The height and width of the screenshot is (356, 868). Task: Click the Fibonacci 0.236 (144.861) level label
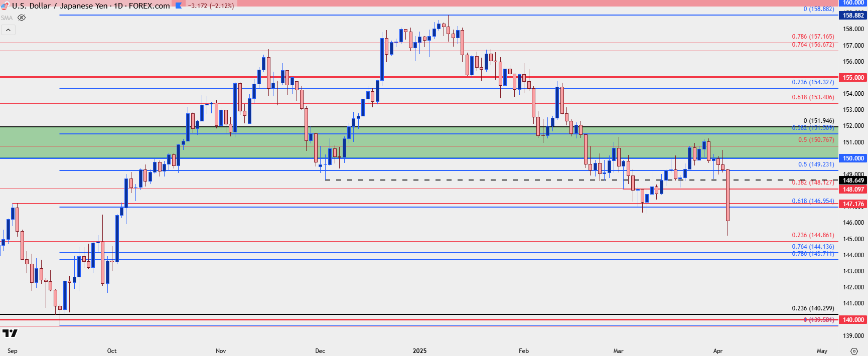click(813, 235)
